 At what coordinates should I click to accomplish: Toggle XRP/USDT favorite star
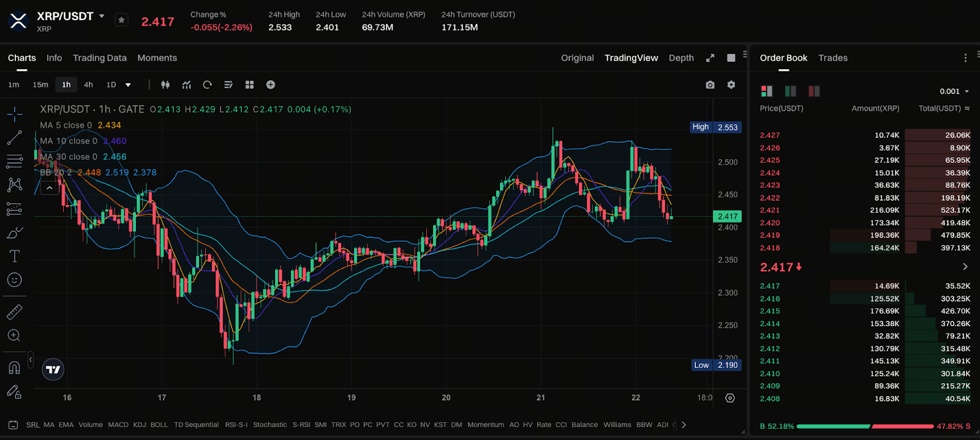tap(121, 20)
